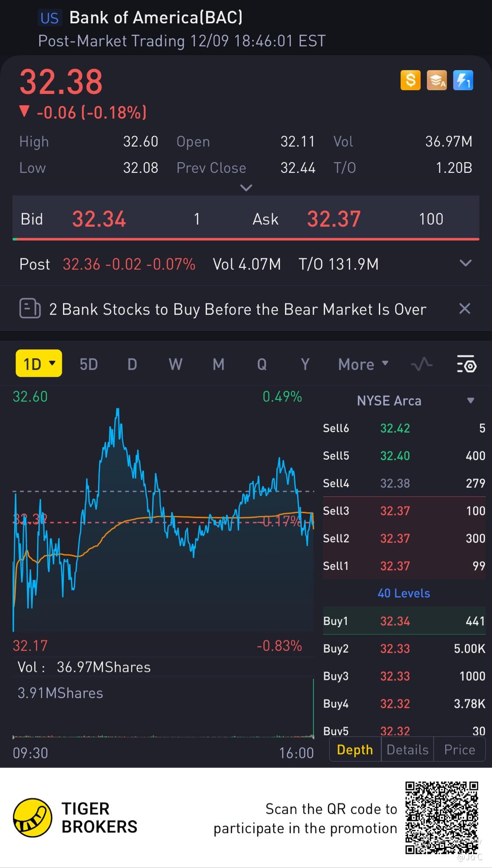Tap the post-market Vol 4.07M text
This screenshot has height=868, width=492.
click(247, 264)
